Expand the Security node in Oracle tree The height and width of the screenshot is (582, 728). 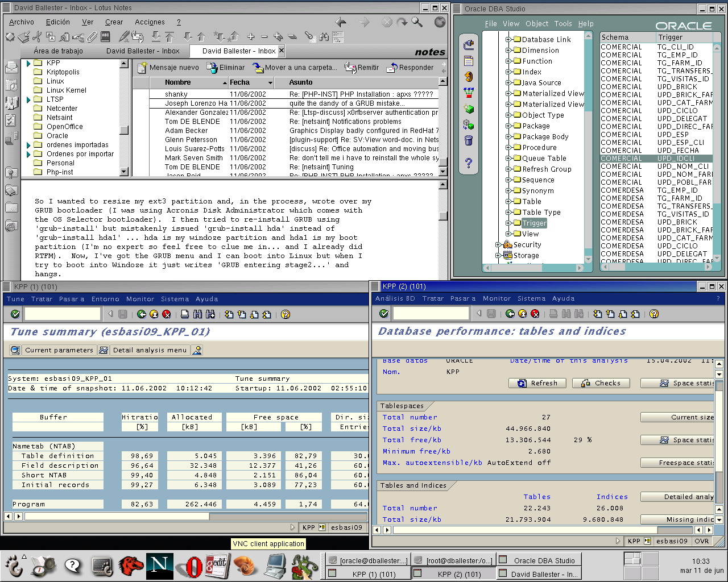(x=498, y=244)
